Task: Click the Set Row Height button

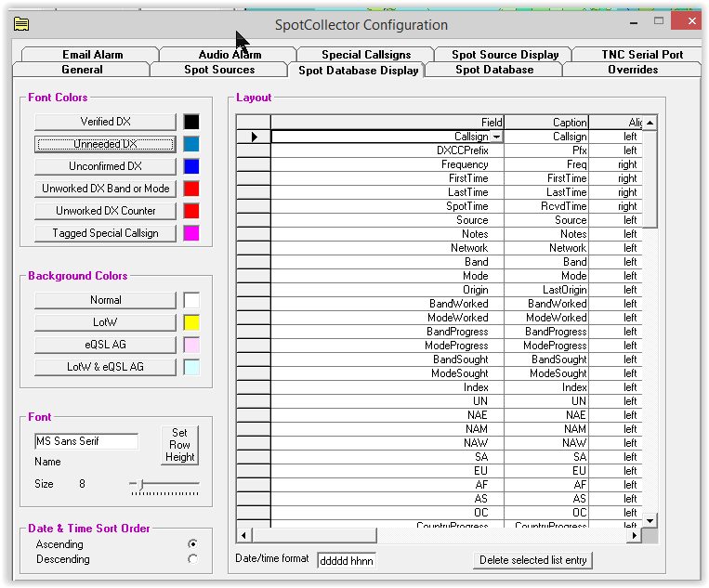Action: (x=179, y=445)
